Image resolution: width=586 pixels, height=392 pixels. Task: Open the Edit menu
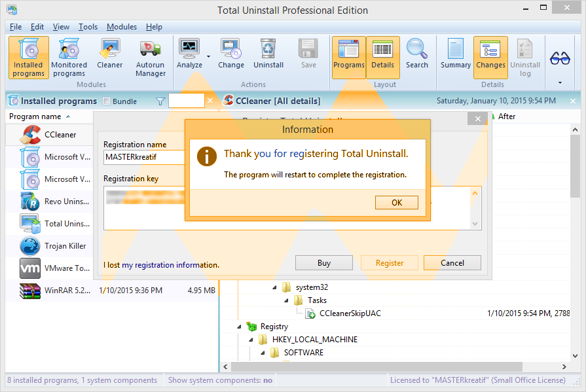tap(37, 27)
